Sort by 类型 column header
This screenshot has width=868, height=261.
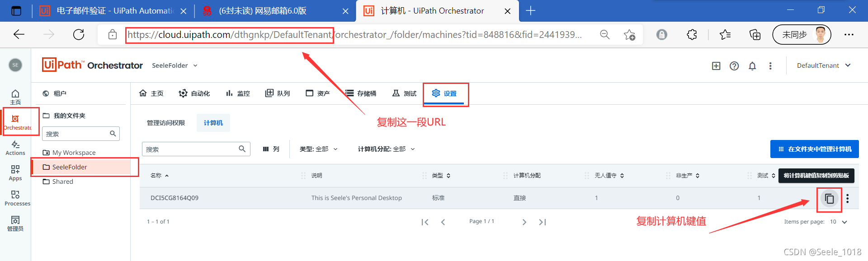pyautogui.click(x=441, y=176)
